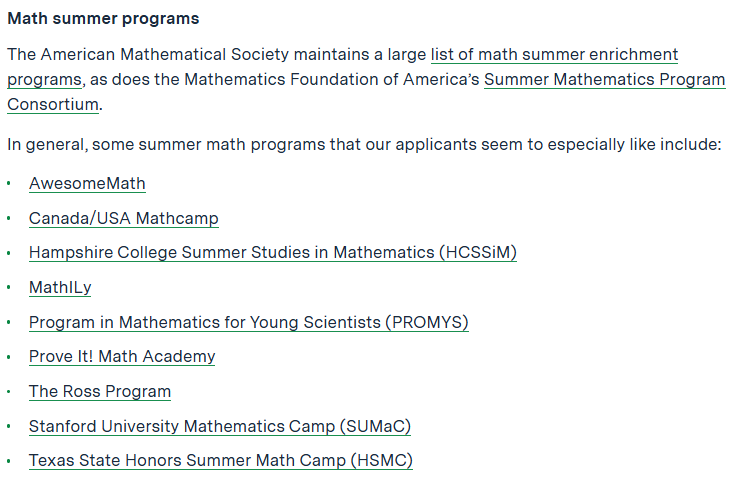This screenshot has width=743, height=488.
Task: Open the PROMYS program link
Action: pos(248,322)
